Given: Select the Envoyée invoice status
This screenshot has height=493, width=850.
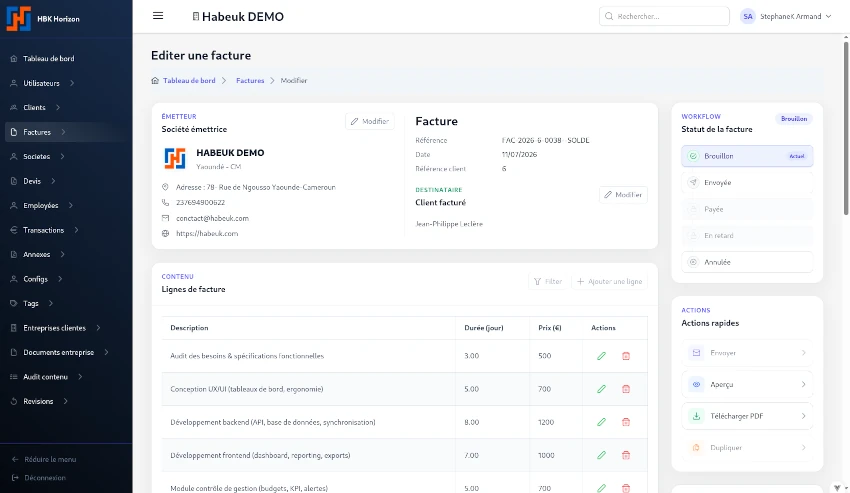Looking at the screenshot, I should point(747,182).
